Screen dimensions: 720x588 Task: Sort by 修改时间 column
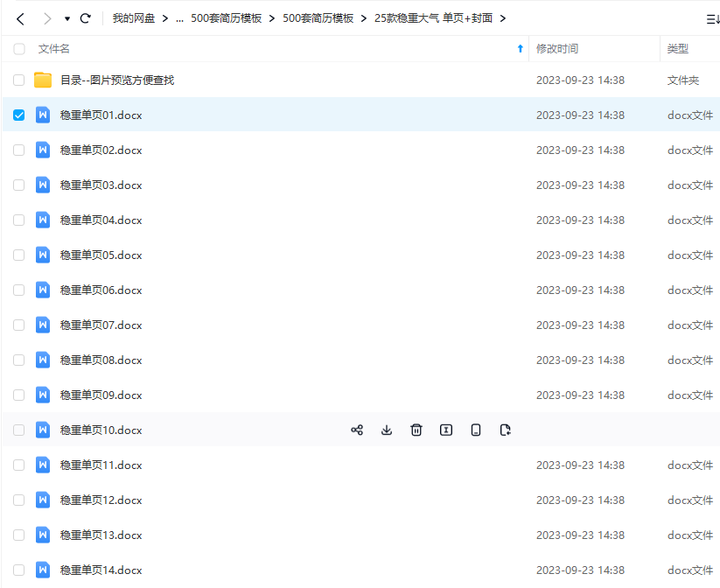[x=557, y=49]
